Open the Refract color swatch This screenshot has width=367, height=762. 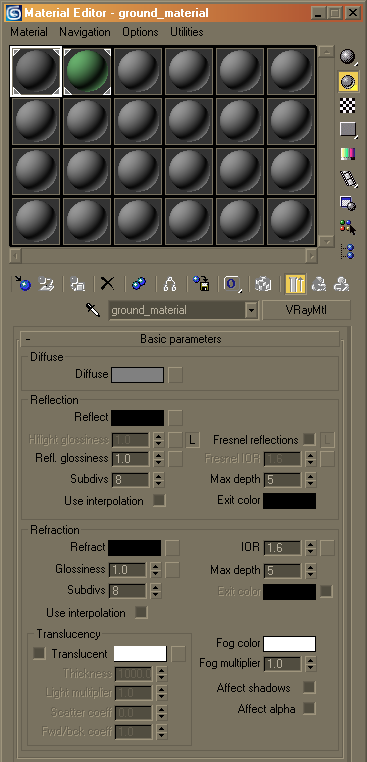click(x=135, y=548)
